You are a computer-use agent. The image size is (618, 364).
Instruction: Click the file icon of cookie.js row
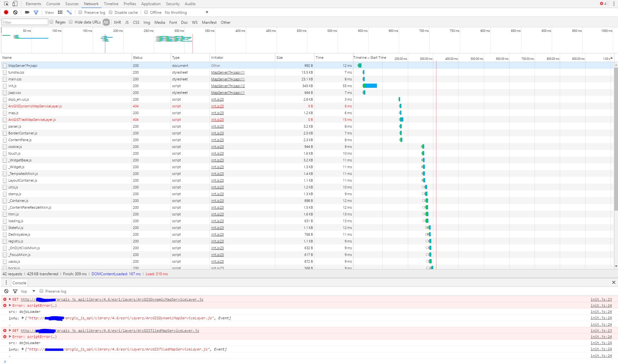[x=5, y=147]
